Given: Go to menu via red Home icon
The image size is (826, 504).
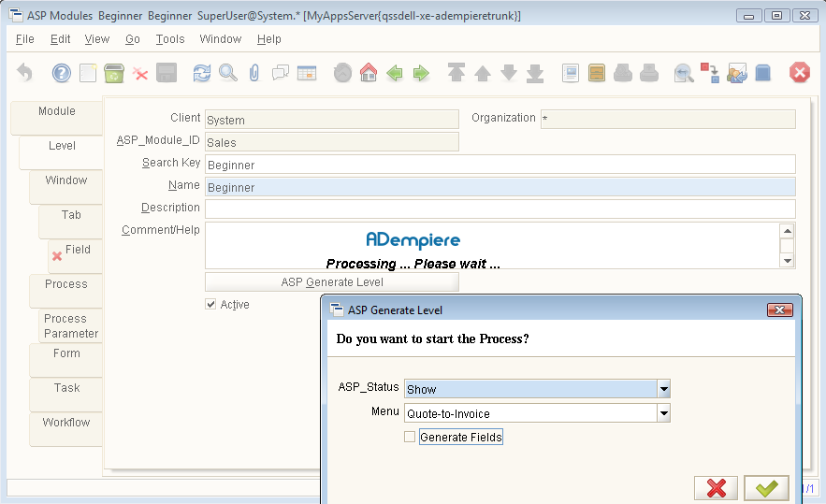Looking at the screenshot, I should (369, 73).
